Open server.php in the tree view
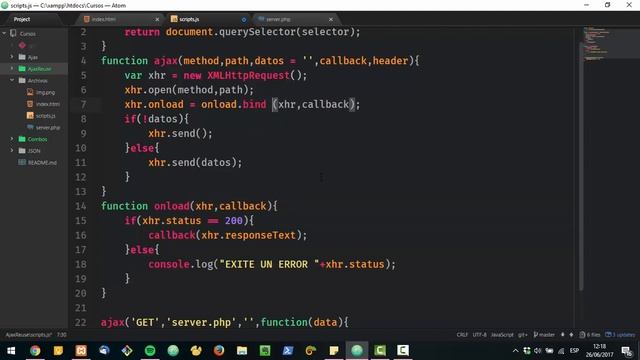Viewport: 640px width, 360px height. (44, 127)
